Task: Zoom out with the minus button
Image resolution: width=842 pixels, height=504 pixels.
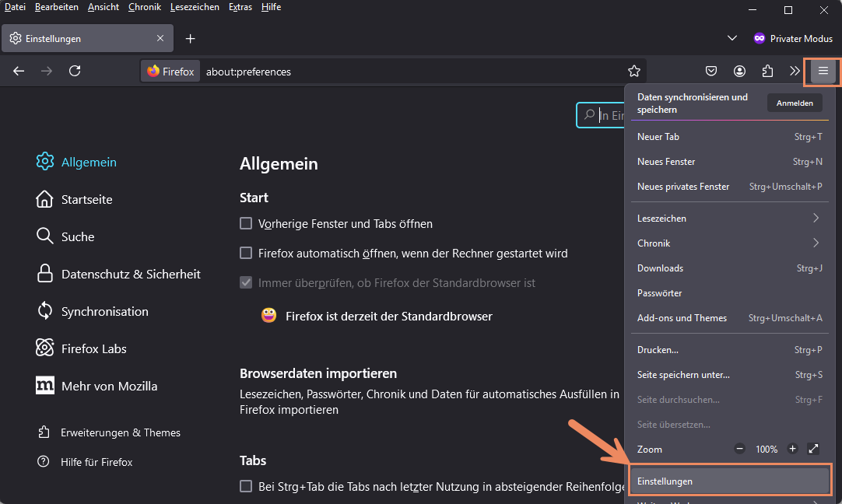Action: pyautogui.click(x=739, y=449)
